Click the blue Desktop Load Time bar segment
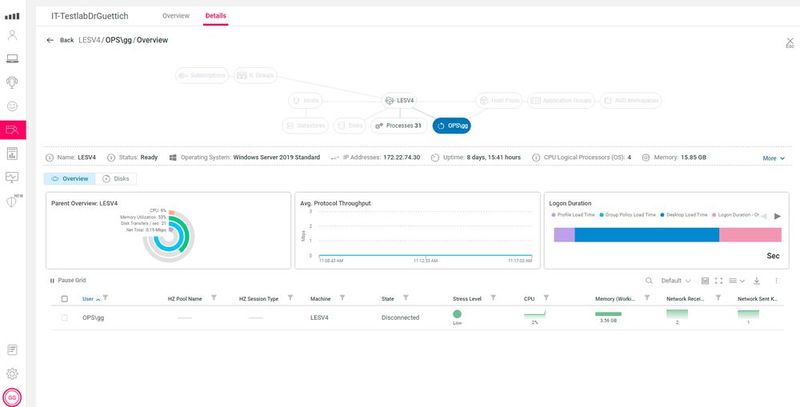 pyautogui.click(x=647, y=235)
